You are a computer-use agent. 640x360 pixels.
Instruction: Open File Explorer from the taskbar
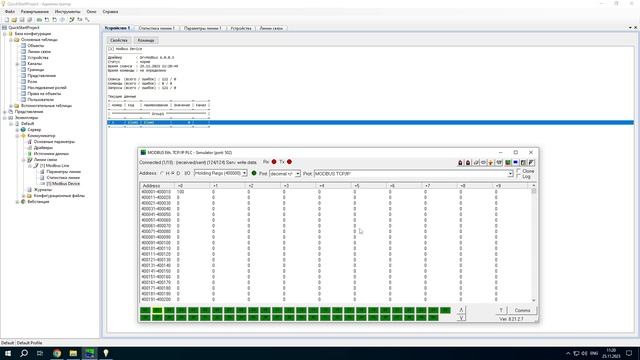coord(73,353)
